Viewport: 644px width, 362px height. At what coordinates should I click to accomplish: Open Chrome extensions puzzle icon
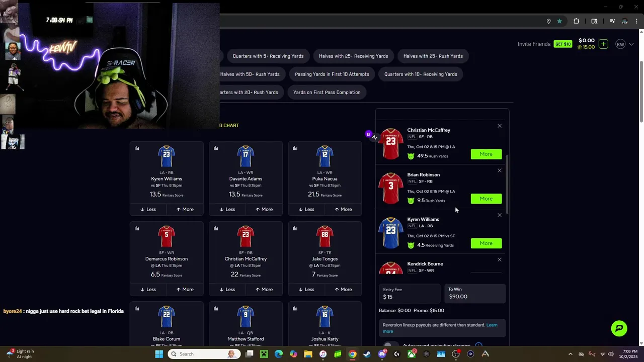click(x=577, y=21)
